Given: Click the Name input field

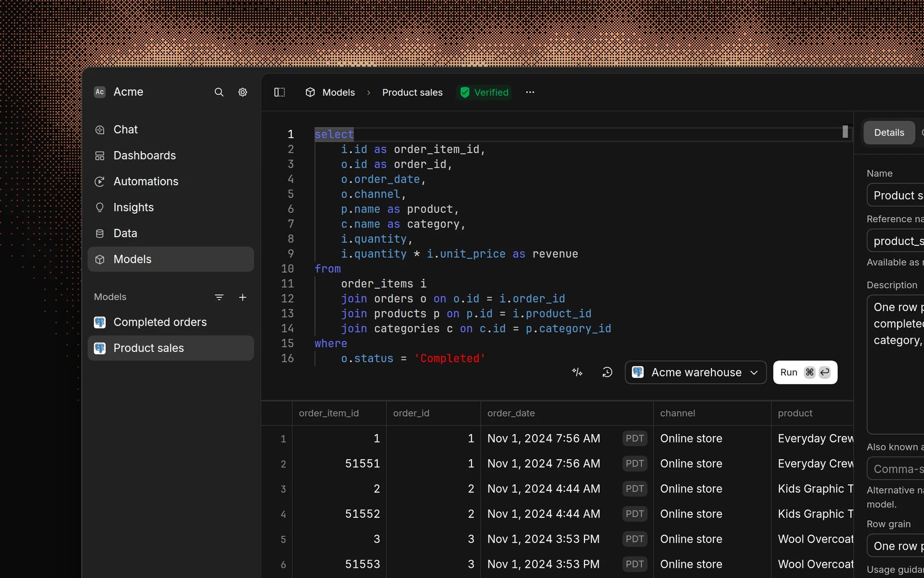Looking at the screenshot, I should 895,195.
